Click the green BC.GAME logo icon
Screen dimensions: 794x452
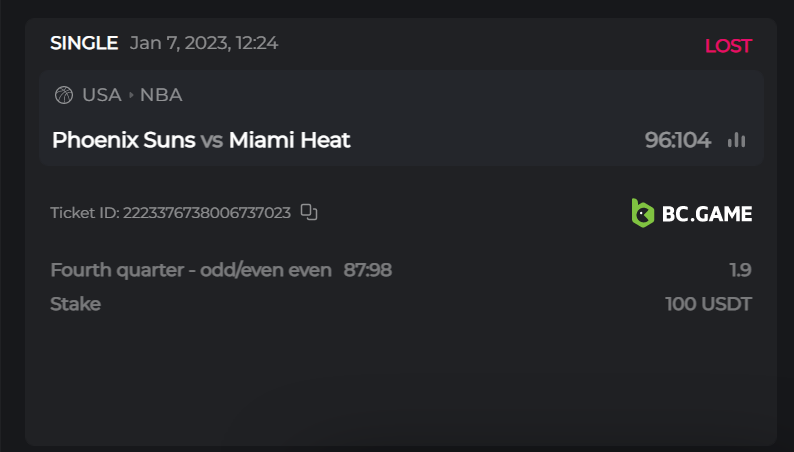point(642,213)
